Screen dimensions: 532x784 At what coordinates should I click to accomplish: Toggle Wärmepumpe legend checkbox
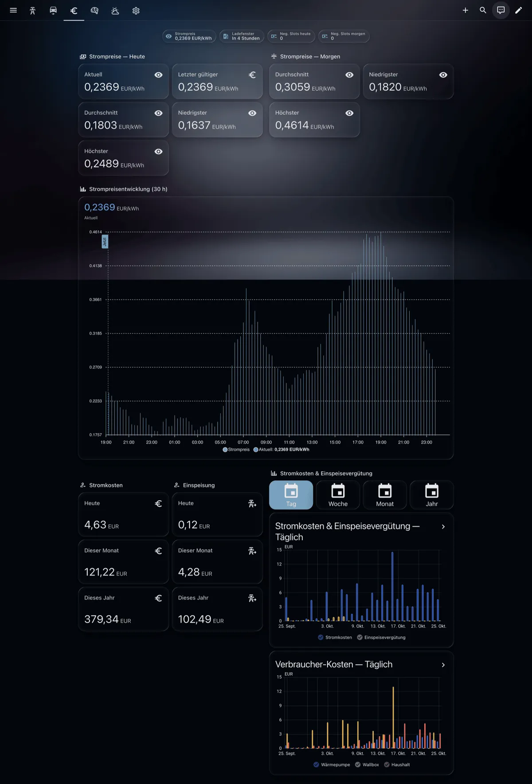coord(316,764)
